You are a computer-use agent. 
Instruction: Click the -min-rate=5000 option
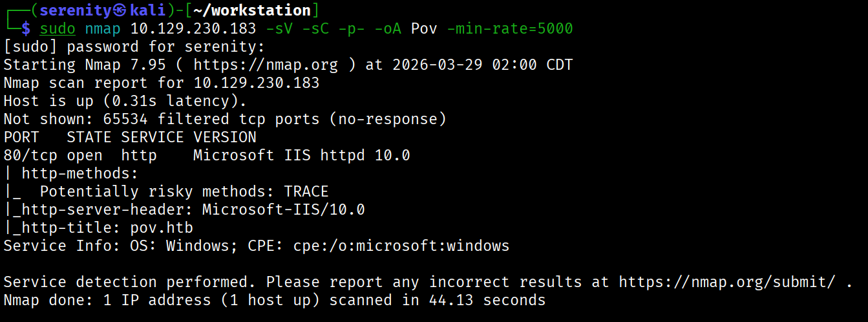pyautogui.click(x=510, y=28)
